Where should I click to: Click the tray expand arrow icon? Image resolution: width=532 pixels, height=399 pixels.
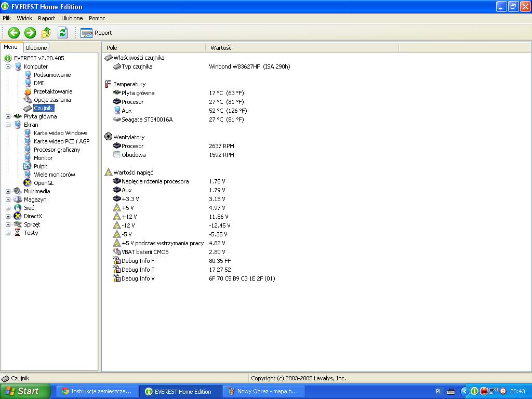click(x=464, y=392)
